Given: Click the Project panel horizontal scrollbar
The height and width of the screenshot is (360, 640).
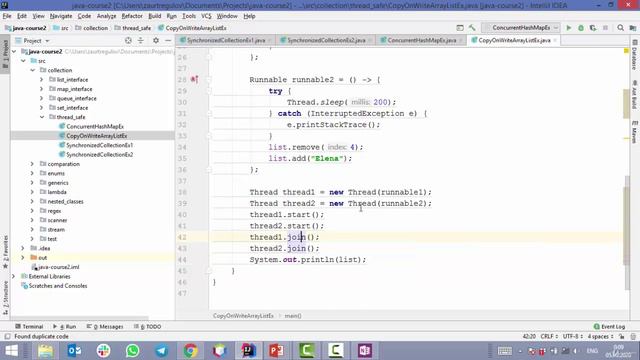Looking at the screenshot, I should 80,318.
